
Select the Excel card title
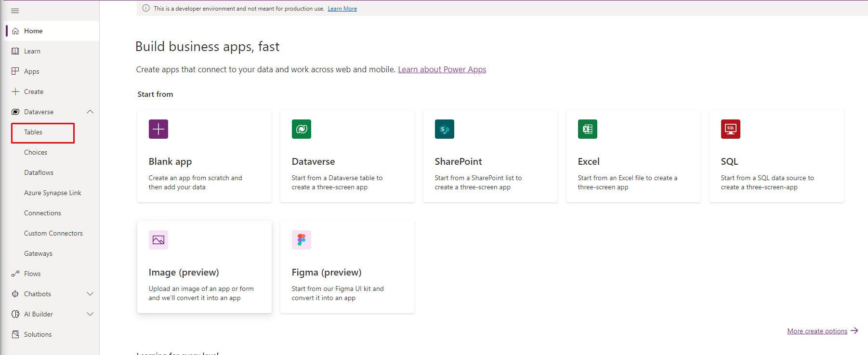pos(589,161)
